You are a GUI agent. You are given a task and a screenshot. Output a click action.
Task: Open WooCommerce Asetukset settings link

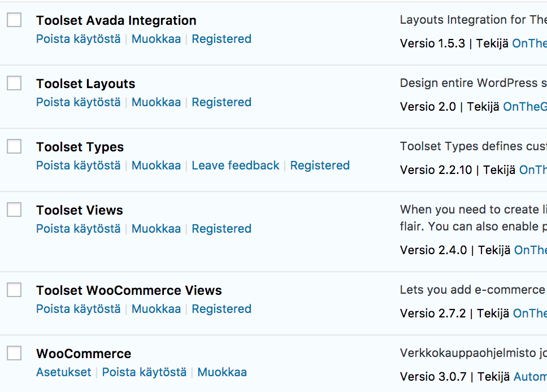tap(63, 372)
